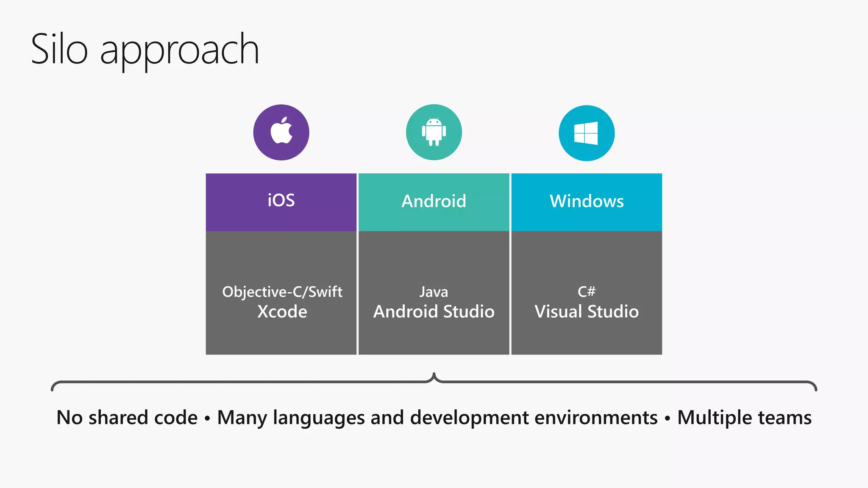Click the purple Apple logo icon
The width and height of the screenshot is (868, 488).
(x=281, y=132)
